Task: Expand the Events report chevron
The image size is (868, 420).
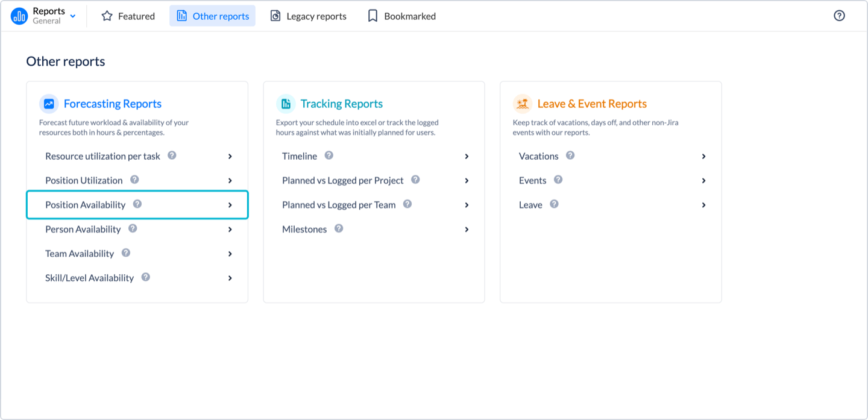Action: pyautogui.click(x=703, y=181)
